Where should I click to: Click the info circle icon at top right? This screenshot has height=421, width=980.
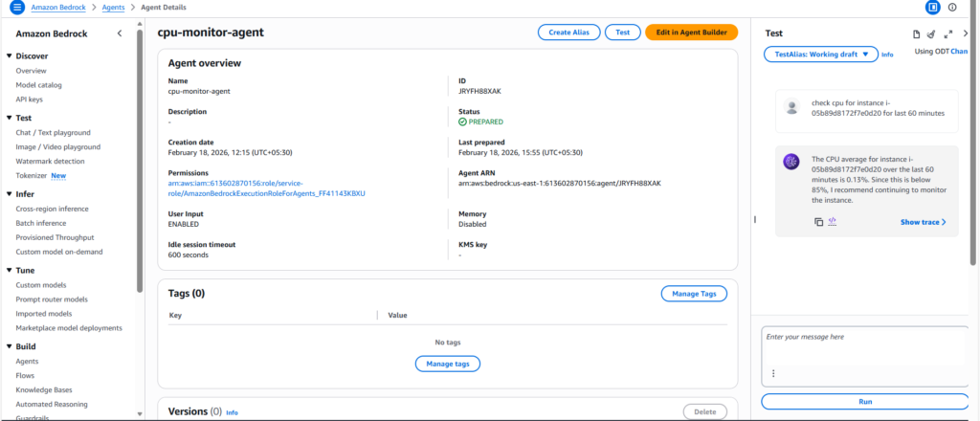pyautogui.click(x=952, y=8)
